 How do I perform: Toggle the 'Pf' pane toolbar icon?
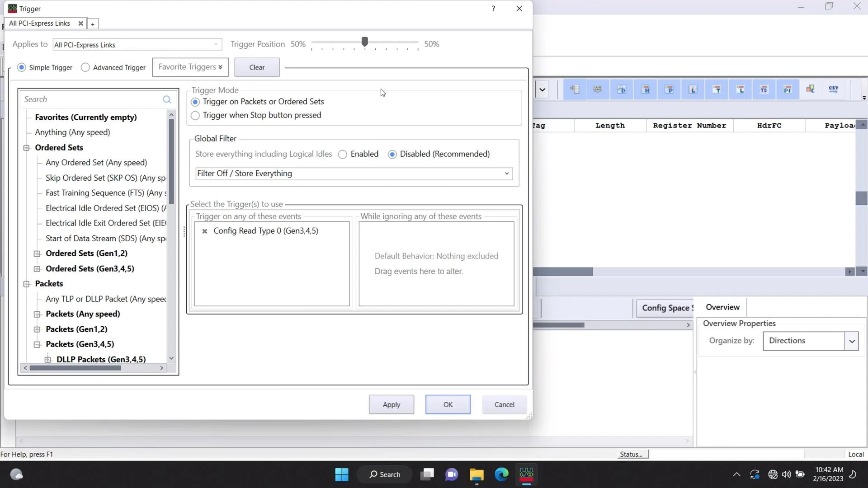coord(788,89)
